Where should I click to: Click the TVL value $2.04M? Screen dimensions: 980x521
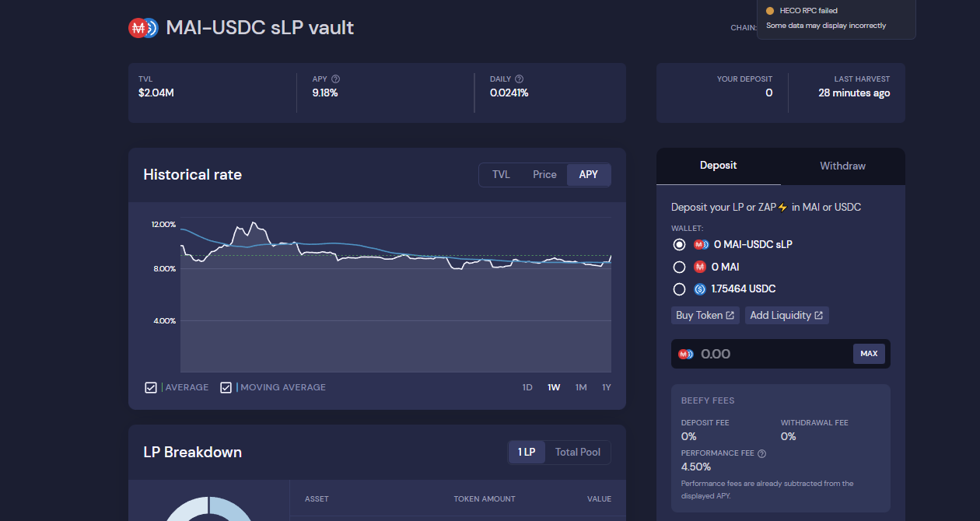click(x=156, y=93)
